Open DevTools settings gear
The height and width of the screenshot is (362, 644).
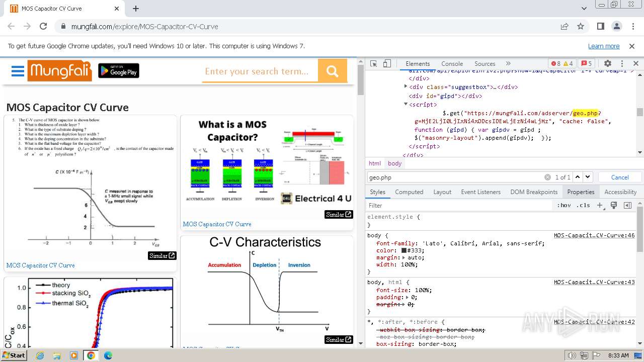coord(608,63)
